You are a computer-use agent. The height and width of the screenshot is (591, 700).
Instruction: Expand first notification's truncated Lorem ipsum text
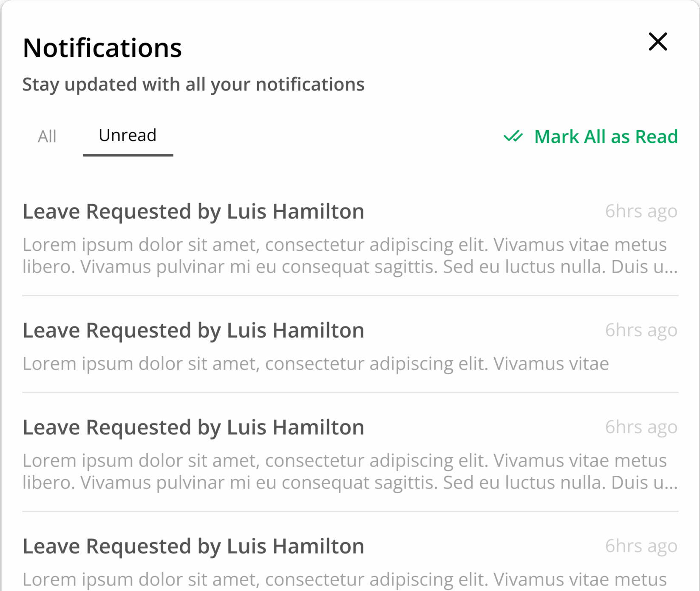[x=350, y=256]
